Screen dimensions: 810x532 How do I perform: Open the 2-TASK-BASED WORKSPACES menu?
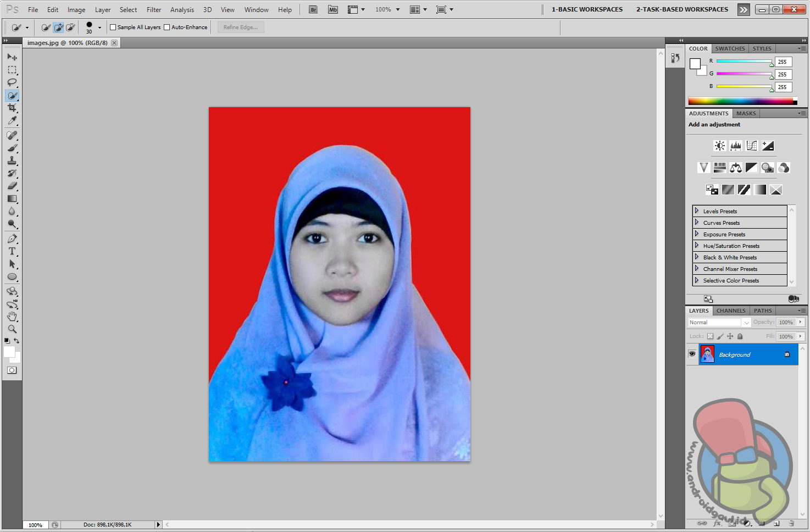point(681,9)
